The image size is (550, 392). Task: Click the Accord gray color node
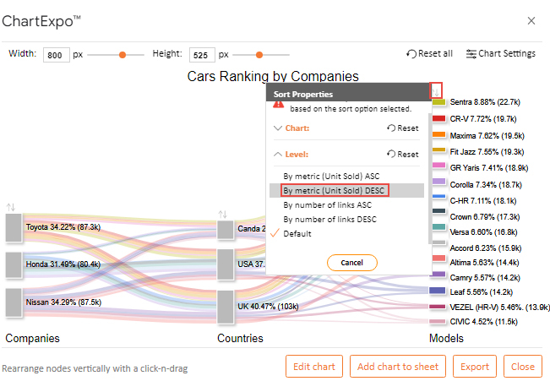click(438, 242)
